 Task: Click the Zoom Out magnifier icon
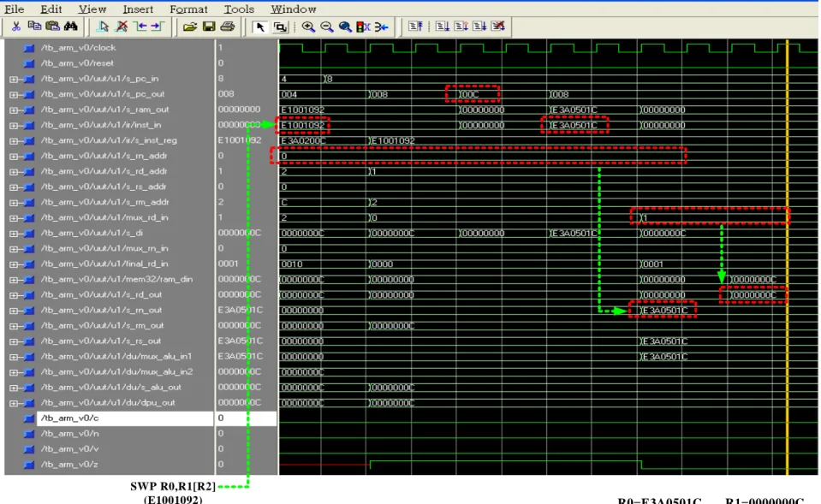coord(327,27)
